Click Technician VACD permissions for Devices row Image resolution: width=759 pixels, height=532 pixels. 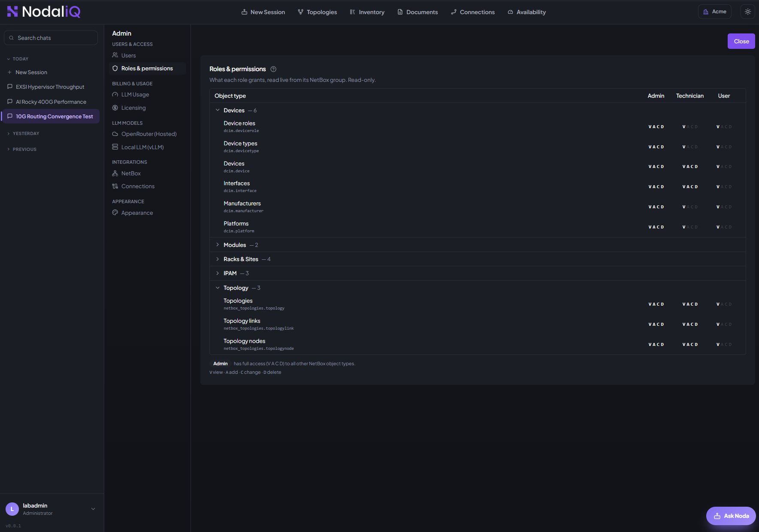tap(690, 166)
